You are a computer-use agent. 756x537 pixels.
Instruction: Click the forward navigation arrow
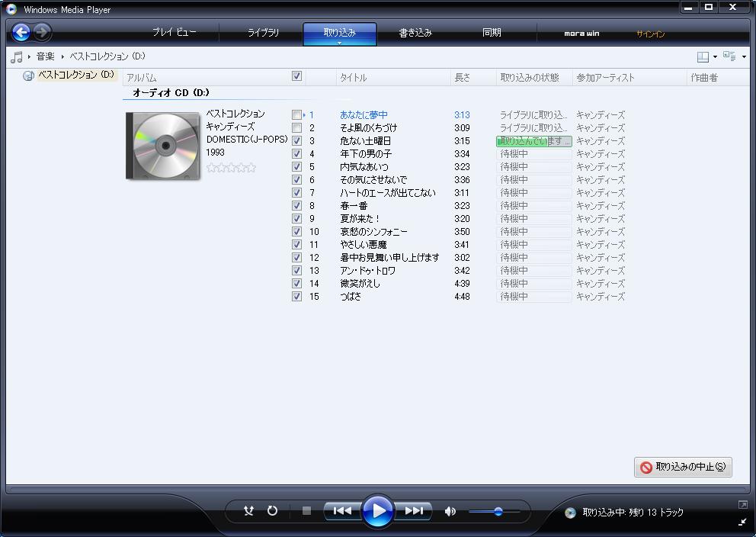42,32
